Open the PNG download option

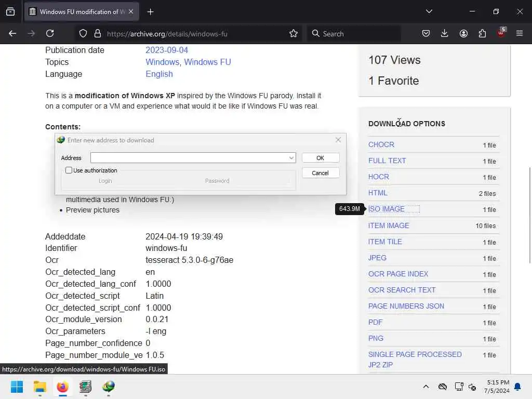pyautogui.click(x=376, y=338)
